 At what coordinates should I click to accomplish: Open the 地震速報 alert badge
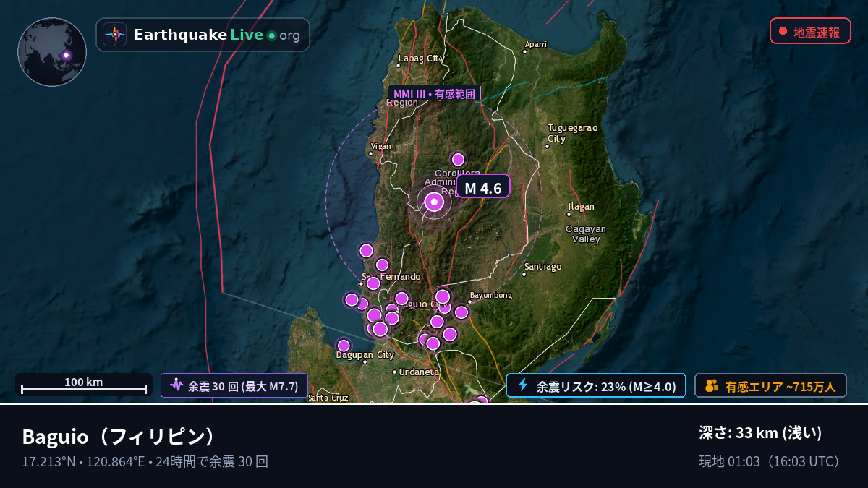point(810,31)
